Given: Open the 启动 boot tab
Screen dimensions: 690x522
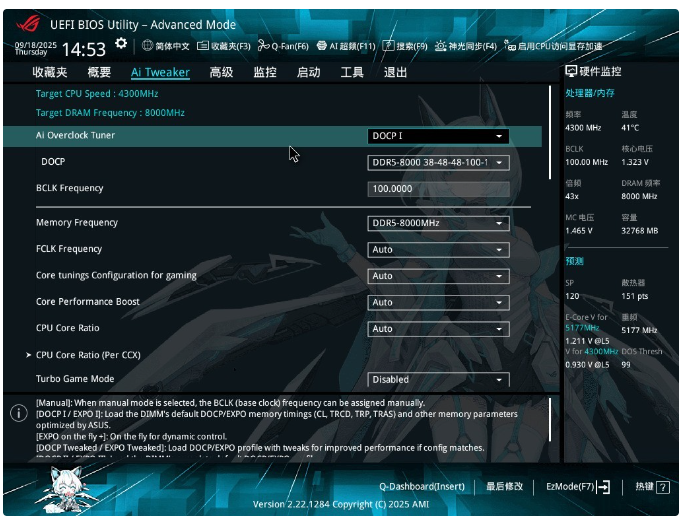Looking at the screenshot, I should [308, 72].
